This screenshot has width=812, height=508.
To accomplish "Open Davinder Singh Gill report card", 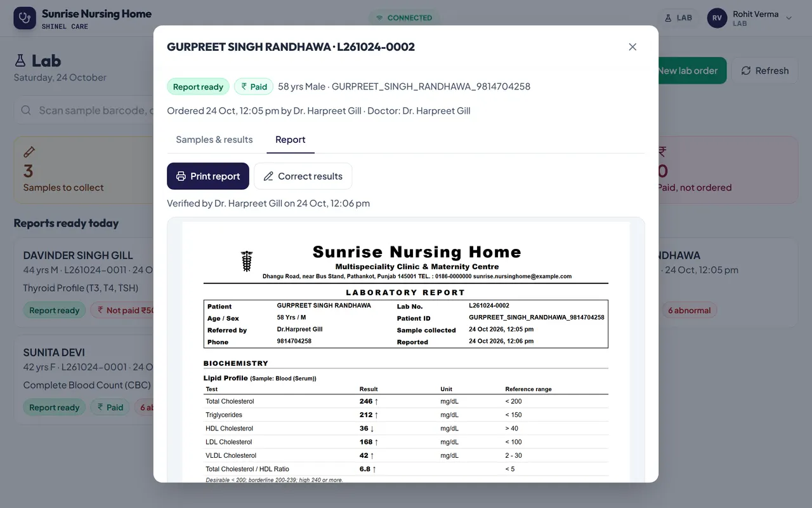I will [x=84, y=283].
